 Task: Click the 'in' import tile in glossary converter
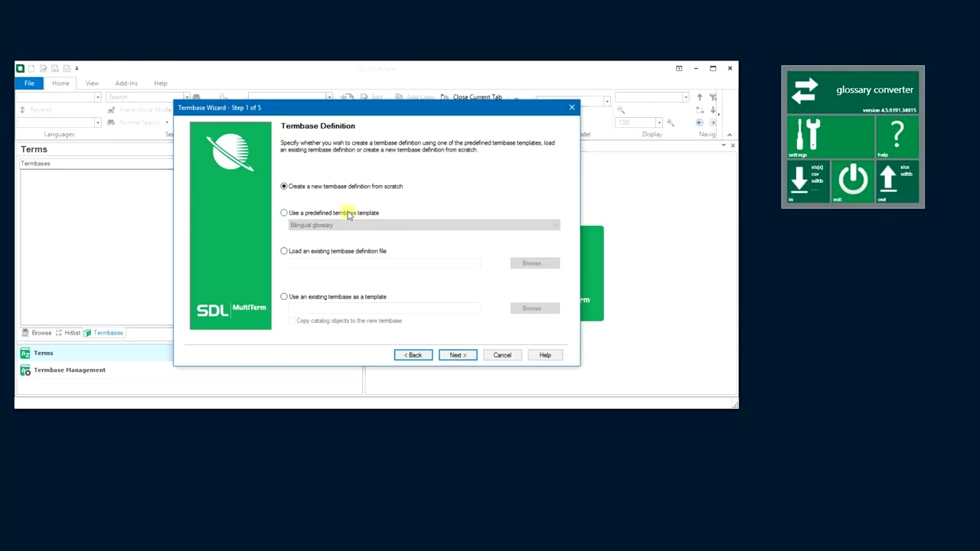click(808, 182)
